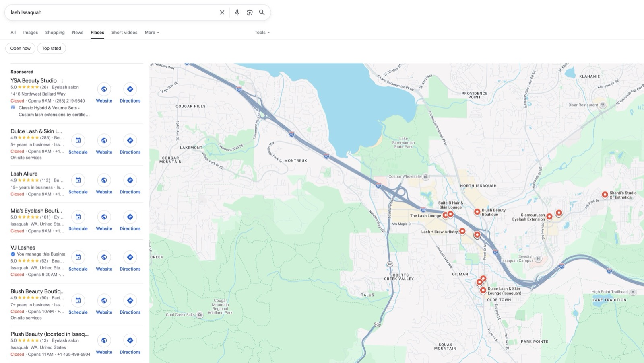
Task: Open more options for YSA Beauty Studio
Action: coord(62,81)
